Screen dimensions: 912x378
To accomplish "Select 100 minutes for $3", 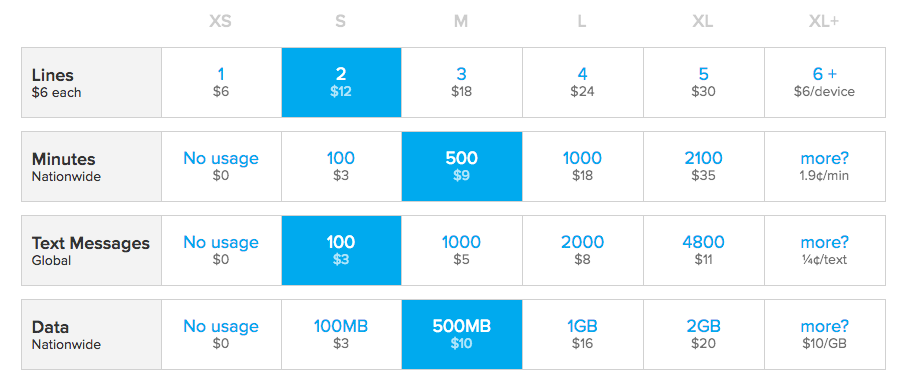I will tap(341, 166).
